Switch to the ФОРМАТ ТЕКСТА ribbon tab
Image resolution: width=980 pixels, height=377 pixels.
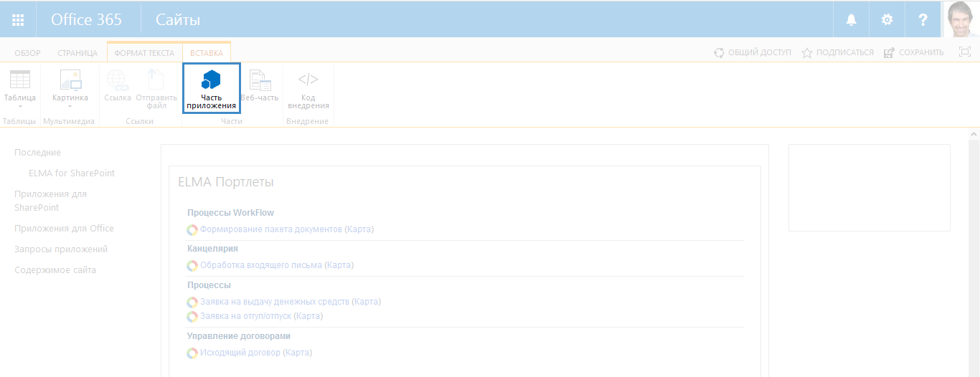(x=144, y=52)
